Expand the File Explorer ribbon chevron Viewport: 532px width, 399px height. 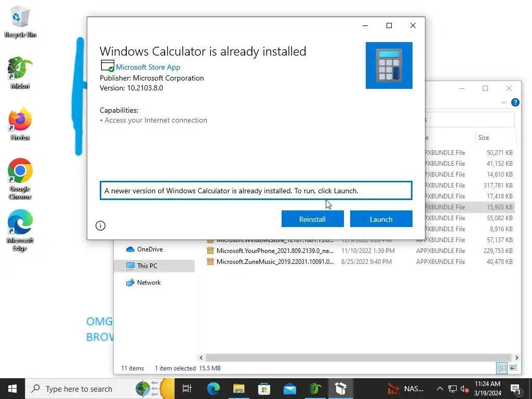[504, 102]
